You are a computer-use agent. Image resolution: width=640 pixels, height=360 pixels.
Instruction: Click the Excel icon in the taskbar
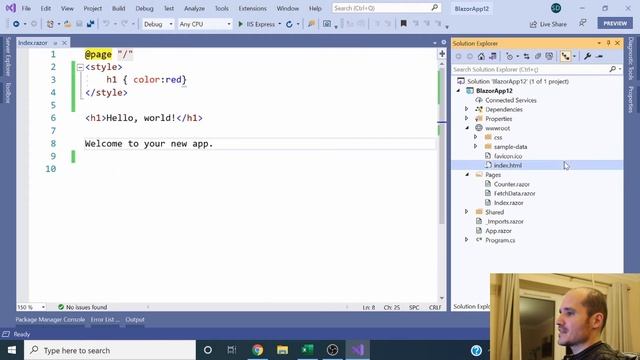(x=307, y=350)
